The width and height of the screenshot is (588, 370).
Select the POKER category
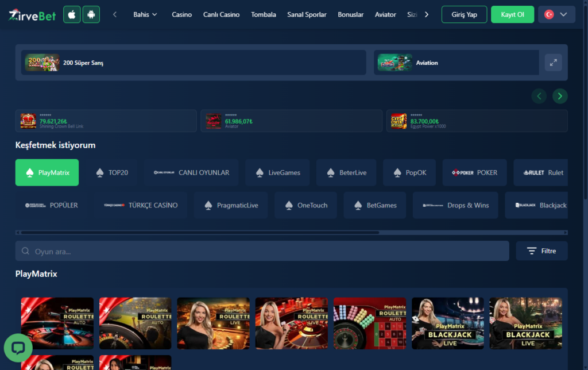pyautogui.click(x=475, y=172)
